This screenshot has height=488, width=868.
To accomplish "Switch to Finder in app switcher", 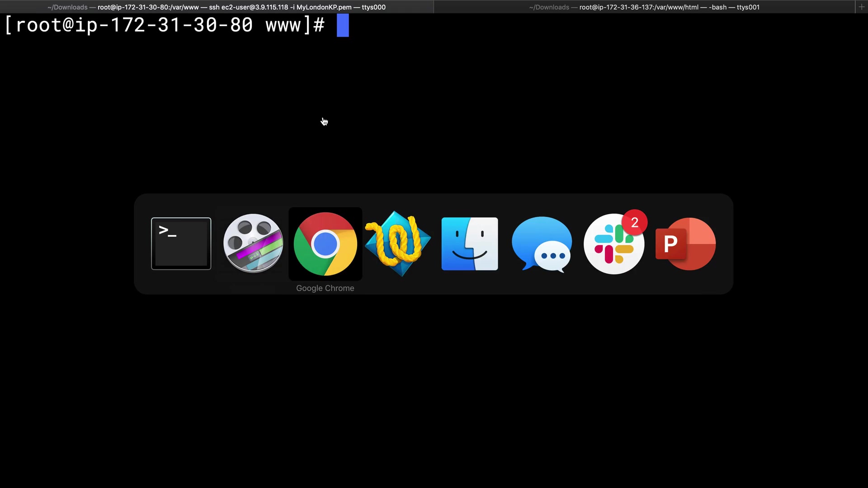I will point(470,244).
